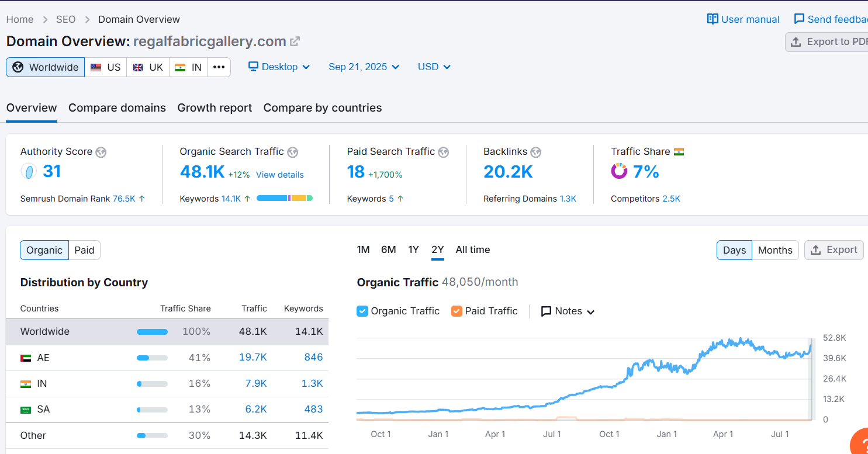The height and width of the screenshot is (454, 868).
Task: Open AE traffic value 19.7K
Action: pos(253,358)
